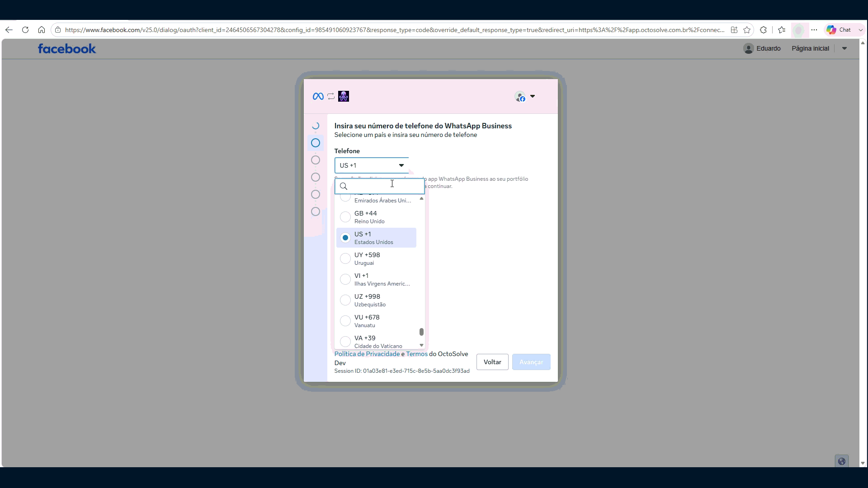Click the Voltar button
Image resolution: width=868 pixels, height=488 pixels.
[x=492, y=362]
